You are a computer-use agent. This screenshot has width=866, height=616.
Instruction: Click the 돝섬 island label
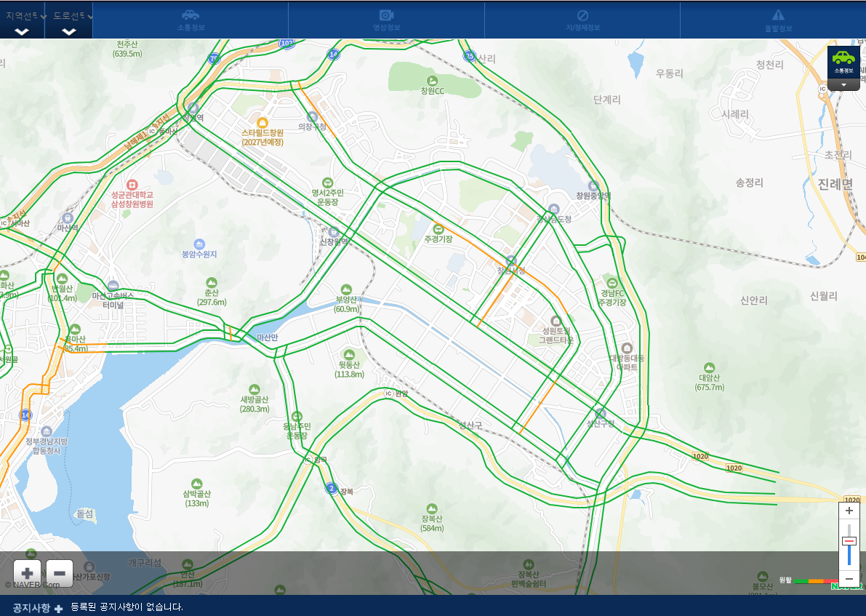(85, 513)
